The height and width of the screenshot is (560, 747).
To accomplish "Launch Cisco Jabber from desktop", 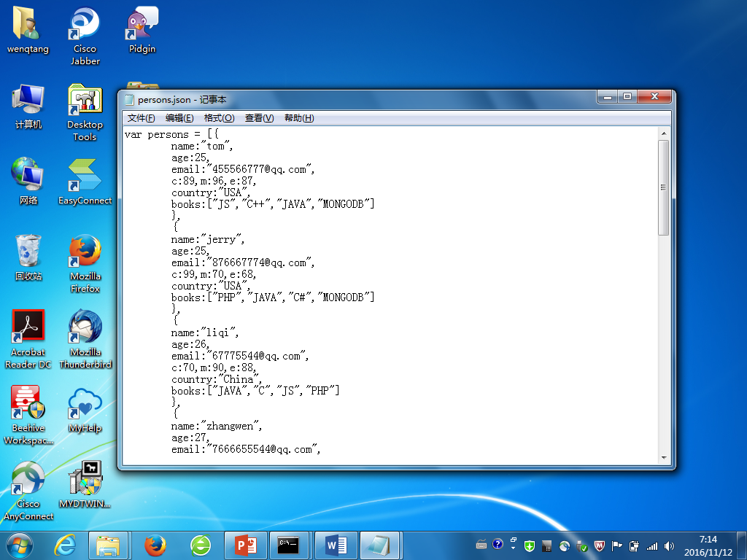I will (85, 35).
